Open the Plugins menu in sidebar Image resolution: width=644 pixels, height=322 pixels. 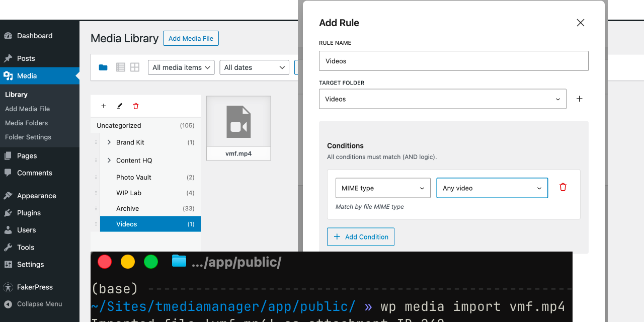click(x=29, y=213)
